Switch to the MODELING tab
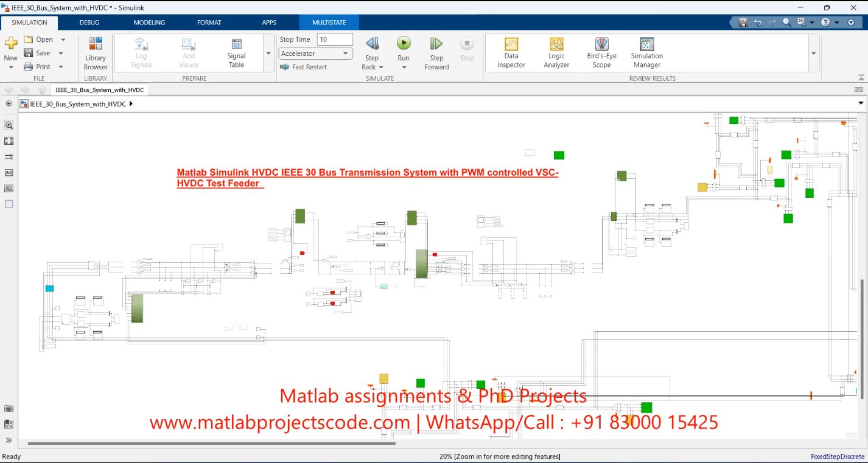The image size is (868, 463). point(149,23)
